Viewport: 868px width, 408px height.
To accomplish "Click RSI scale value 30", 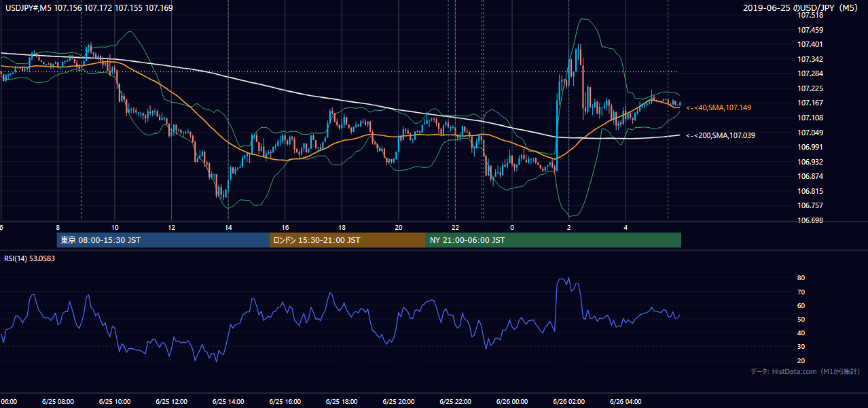I will coord(801,347).
